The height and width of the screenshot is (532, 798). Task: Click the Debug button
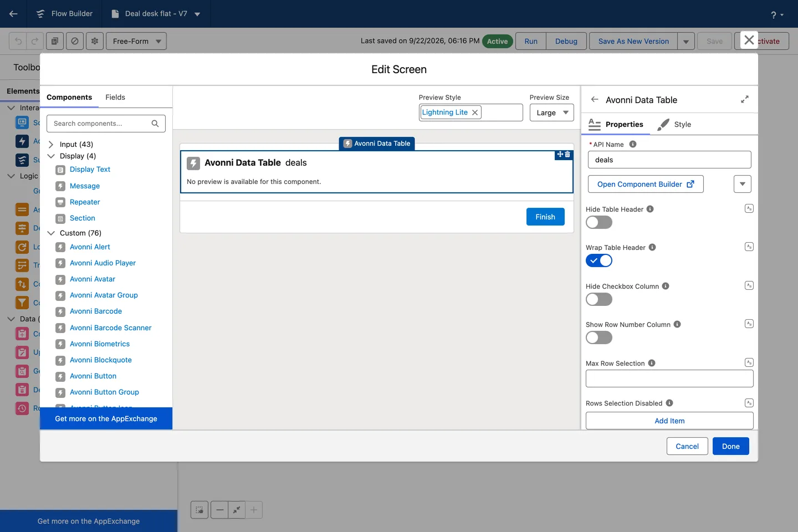(566, 41)
